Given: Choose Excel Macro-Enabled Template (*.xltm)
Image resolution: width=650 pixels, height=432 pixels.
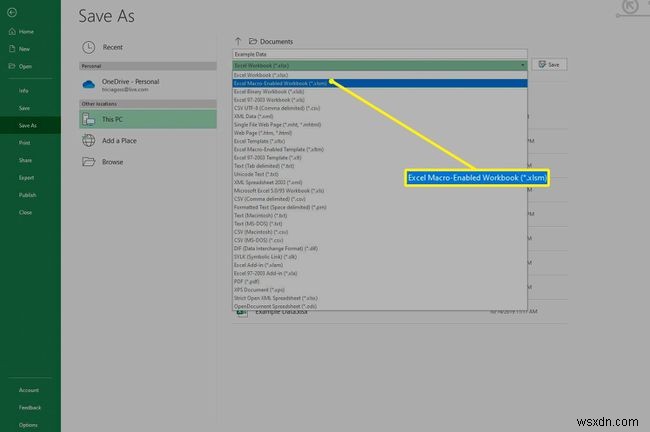Looking at the screenshot, I should point(379,149).
